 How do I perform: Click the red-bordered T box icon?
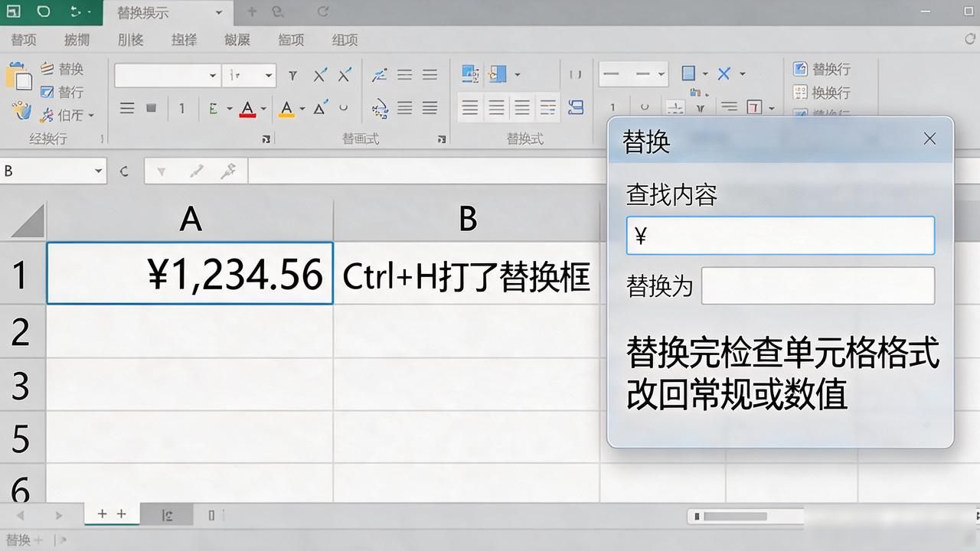point(754,108)
